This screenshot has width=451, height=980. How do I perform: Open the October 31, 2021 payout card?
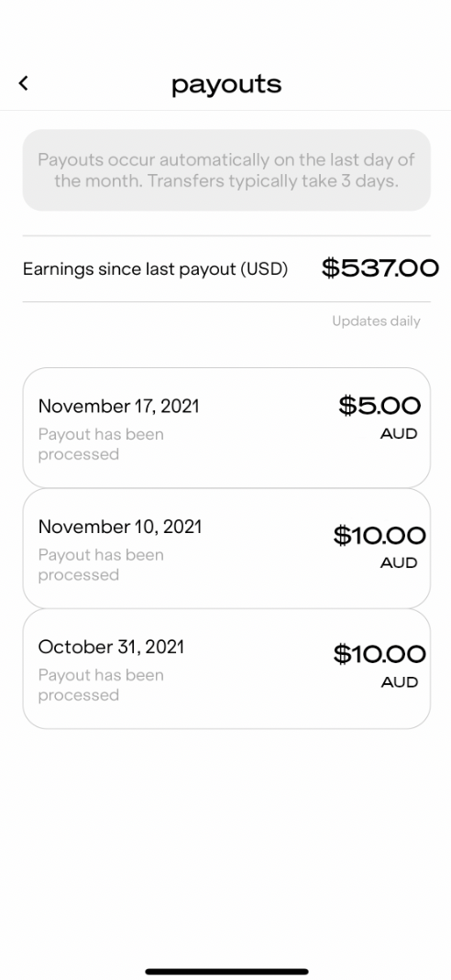point(226,669)
